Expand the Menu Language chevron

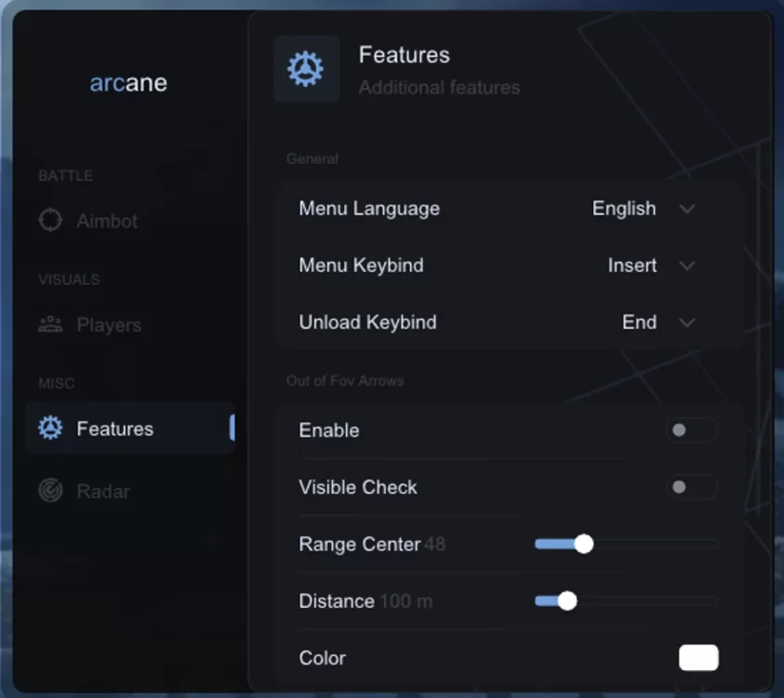pos(687,208)
